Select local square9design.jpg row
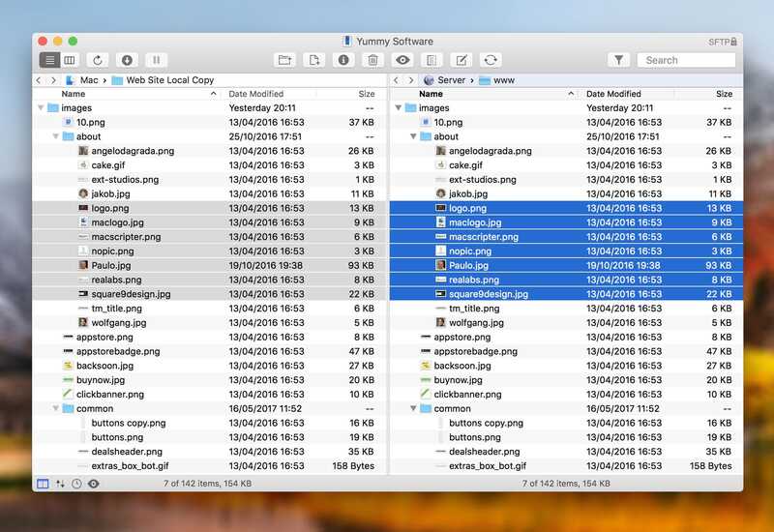774x532 pixels. (209, 294)
